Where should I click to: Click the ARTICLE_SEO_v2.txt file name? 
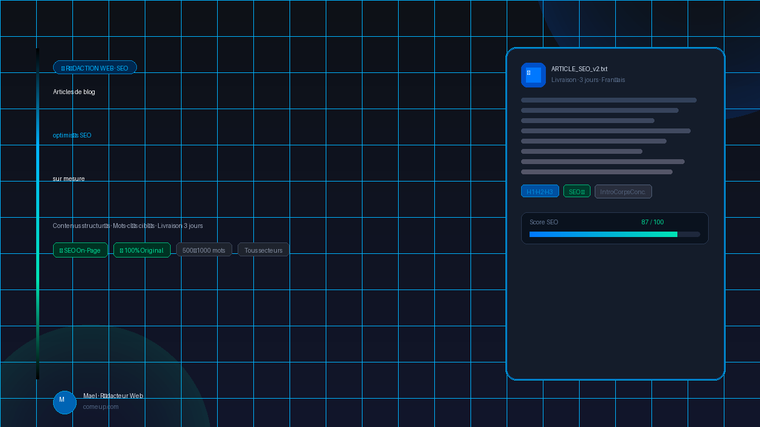[579, 68]
